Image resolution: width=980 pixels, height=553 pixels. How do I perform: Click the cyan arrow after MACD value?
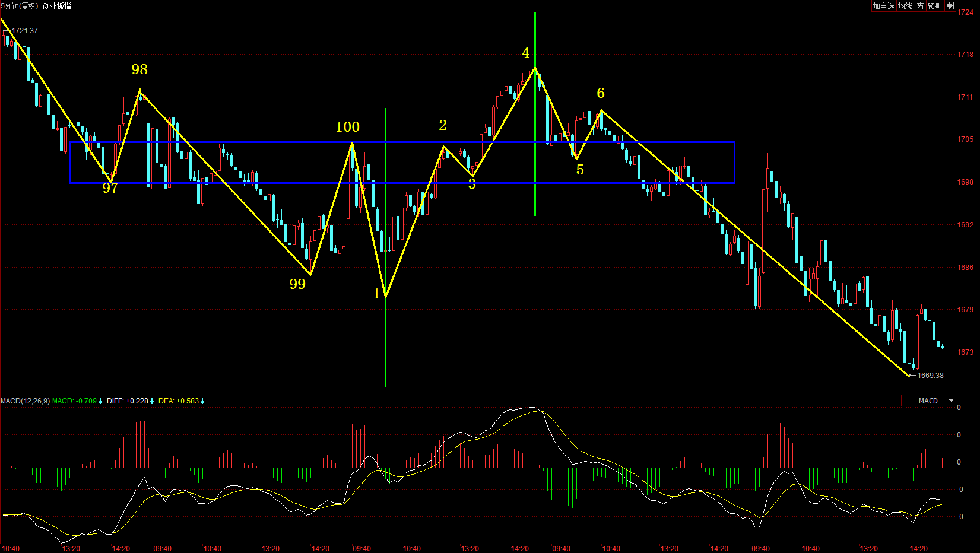[100, 401]
